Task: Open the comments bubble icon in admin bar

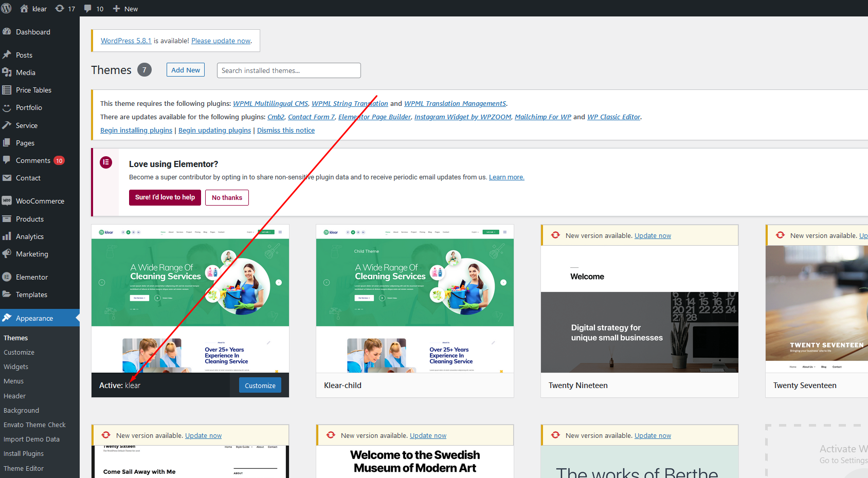Action: tap(88, 9)
